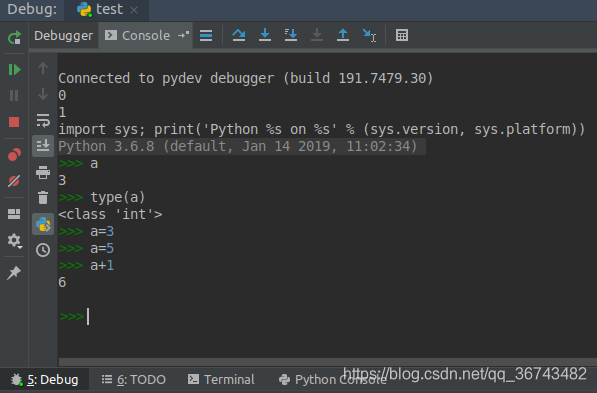Open debugger settings gear
The height and width of the screenshot is (393, 597).
14,241
